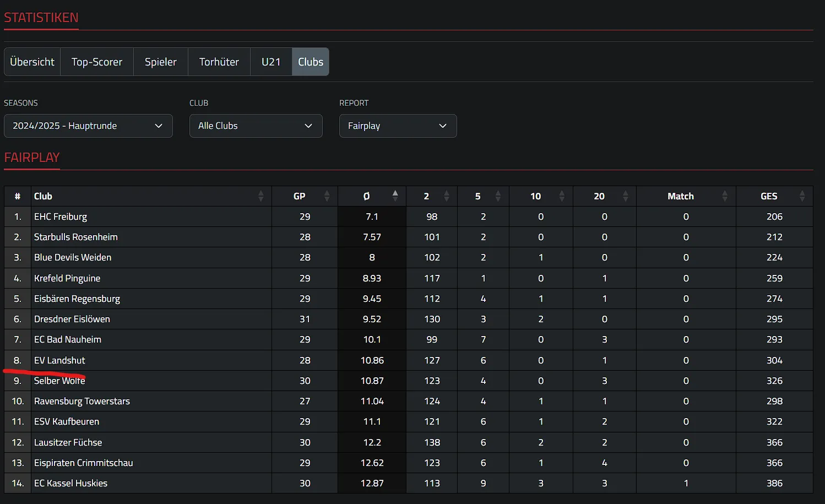
Task: Click Eispiraten Crimmitschau in the table
Action: [x=84, y=463]
